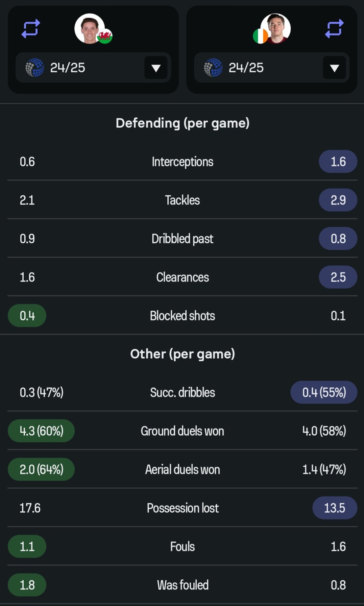Screen dimensions: 364x606
Task: Tap the Wales flag badge
Action: tap(104, 36)
